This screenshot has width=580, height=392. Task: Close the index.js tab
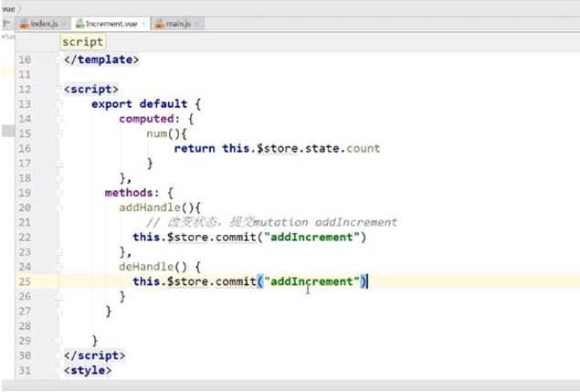(x=64, y=25)
